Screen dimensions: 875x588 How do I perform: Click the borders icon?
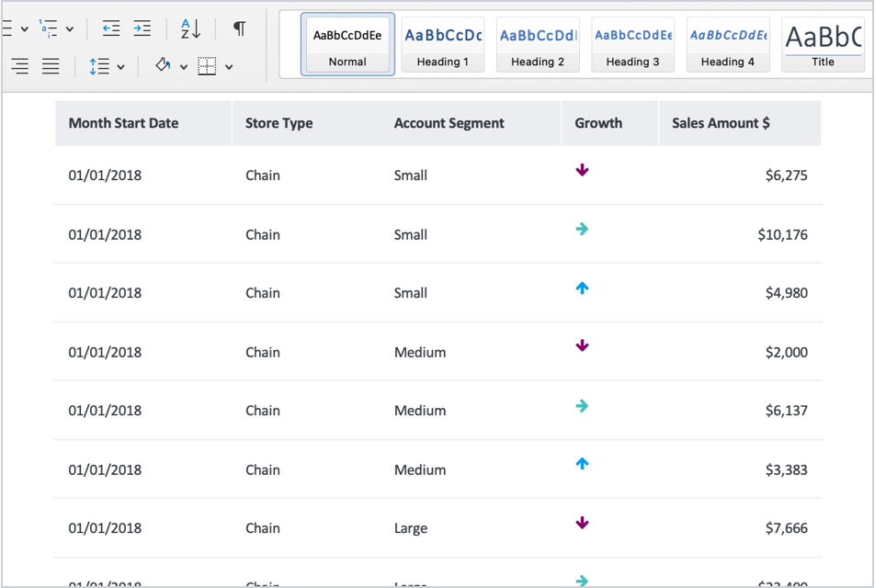pos(208,66)
